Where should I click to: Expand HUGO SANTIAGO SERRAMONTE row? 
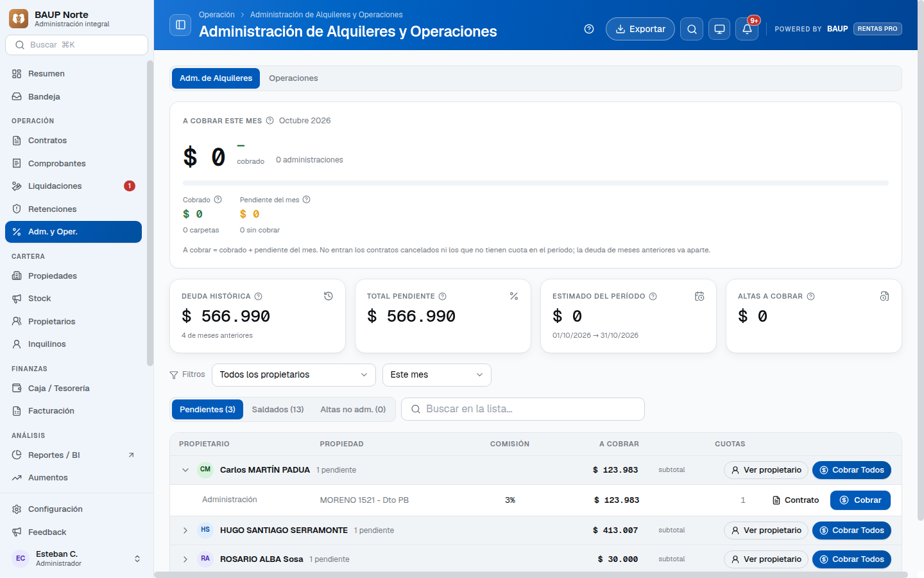click(x=185, y=530)
